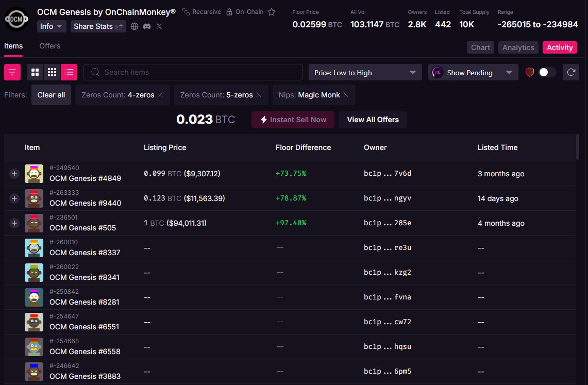Toggle the shield protection switch

click(x=547, y=72)
